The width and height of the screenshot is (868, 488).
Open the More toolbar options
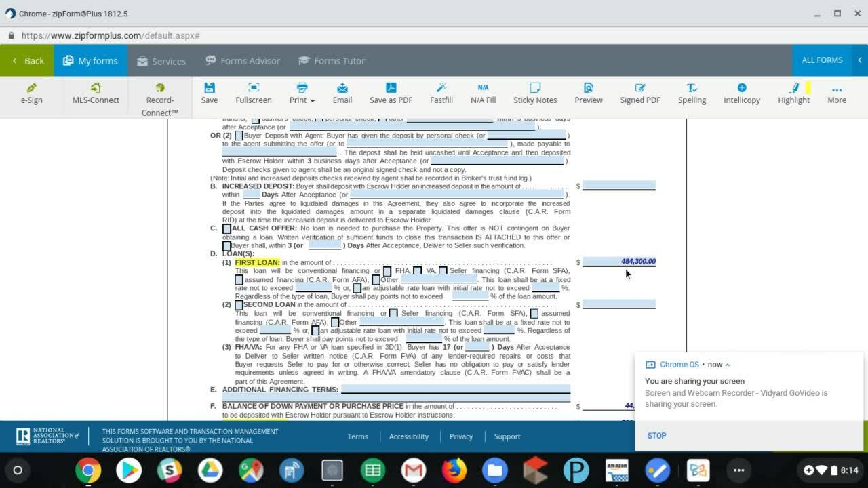[836, 93]
